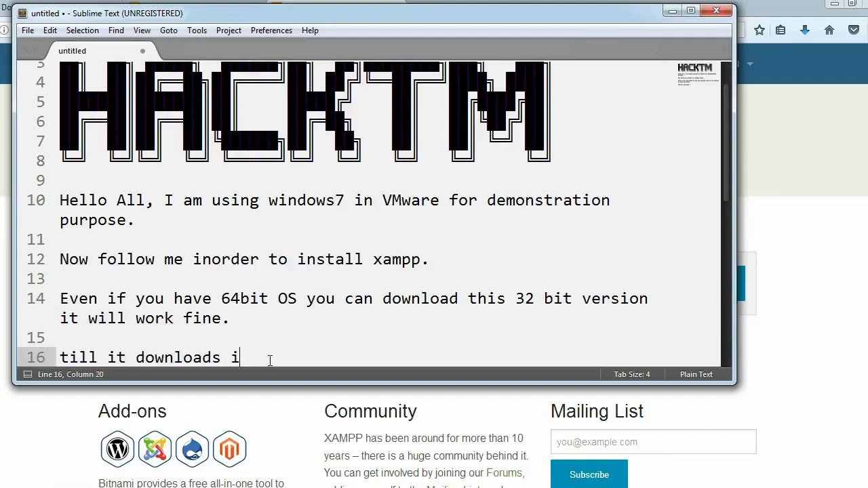The image size is (868, 488).
Task: Open the browser bookmarks list icon
Action: pos(781,30)
